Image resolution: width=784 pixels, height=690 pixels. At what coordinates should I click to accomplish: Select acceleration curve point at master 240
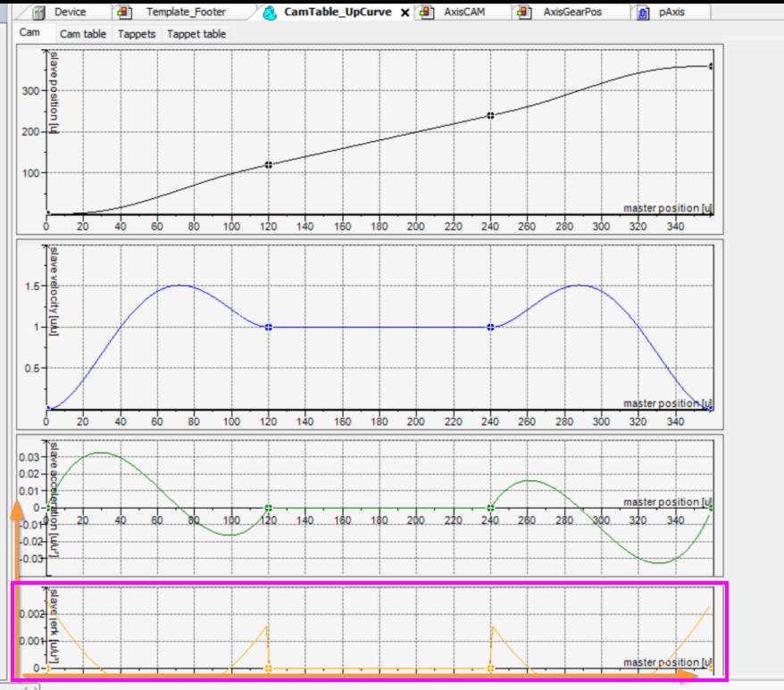(490, 508)
